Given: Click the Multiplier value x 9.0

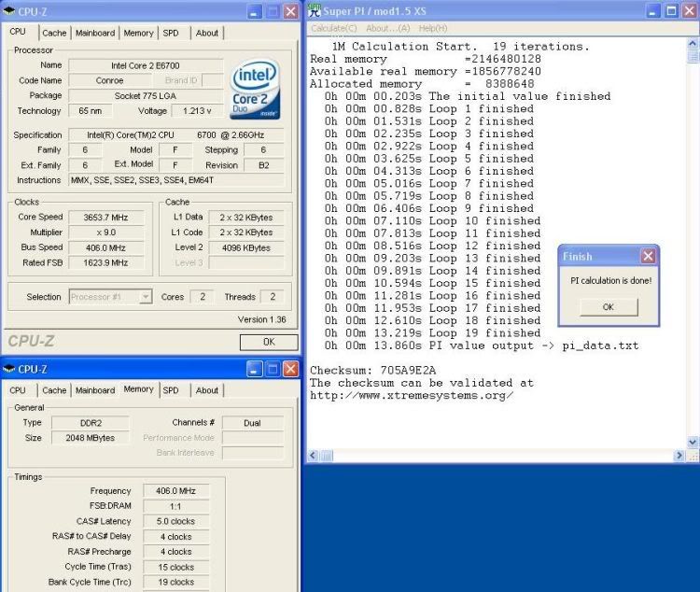Looking at the screenshot, I should click(x=106, y=233).
